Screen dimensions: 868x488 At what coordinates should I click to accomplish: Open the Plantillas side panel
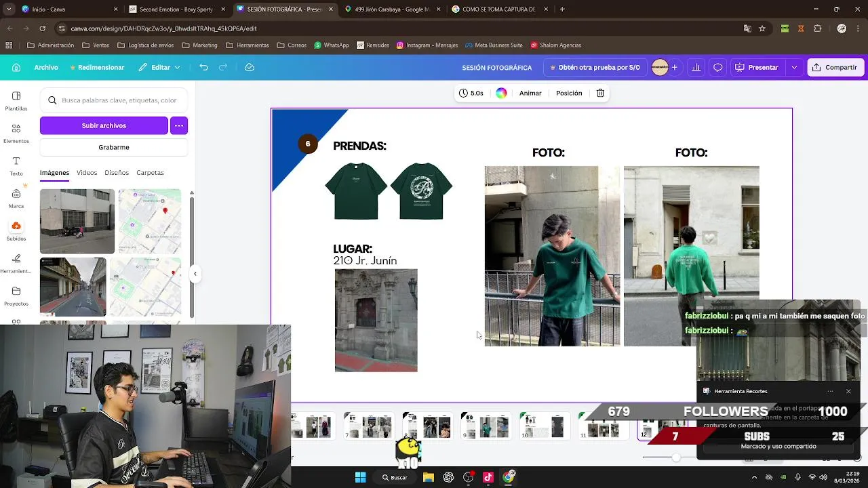tap(16, 100)
